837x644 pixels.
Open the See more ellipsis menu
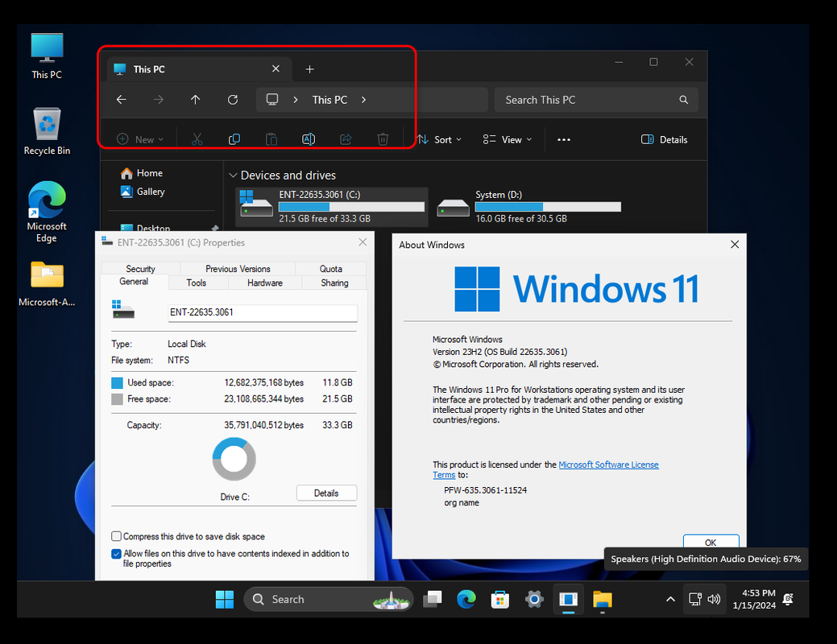(564, 140)
